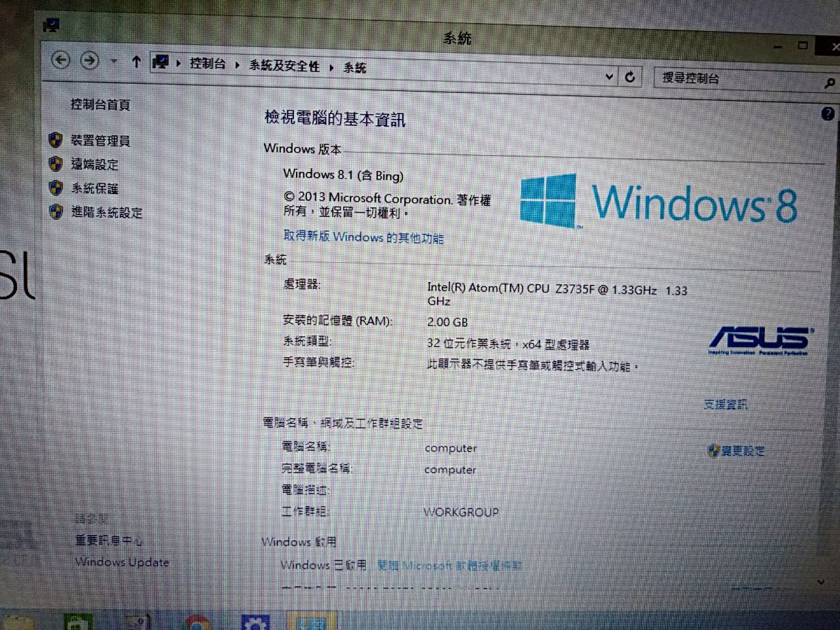Refresh the page with the refresh button
The width and height of the screenshot is (840, 630).
tap(630, 77)
